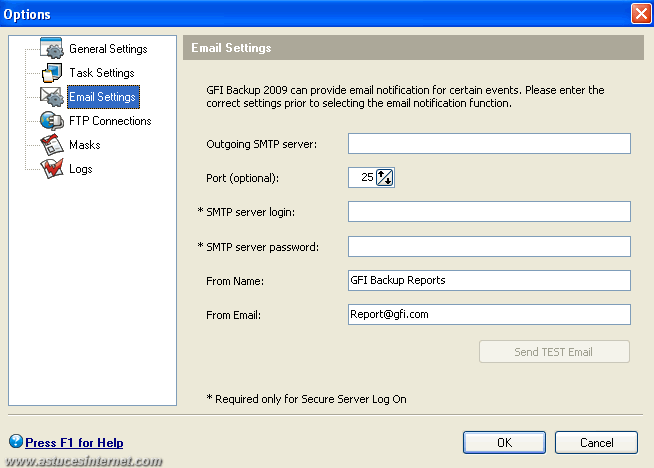The height and width of the screenshot is (468, 654).
Task: Select the General Settings tree item
Action: pyautogui.click(x=108, y=49)
